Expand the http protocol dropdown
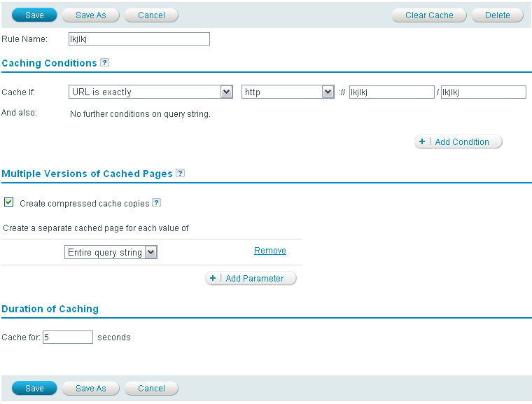This screenshot has height=404, width=532. point(288,92)
